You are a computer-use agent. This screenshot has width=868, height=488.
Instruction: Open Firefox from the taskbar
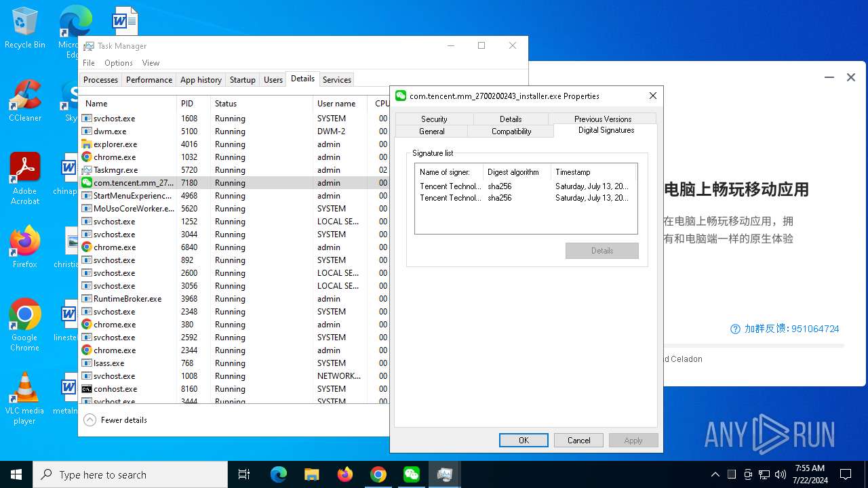(345, 474)
